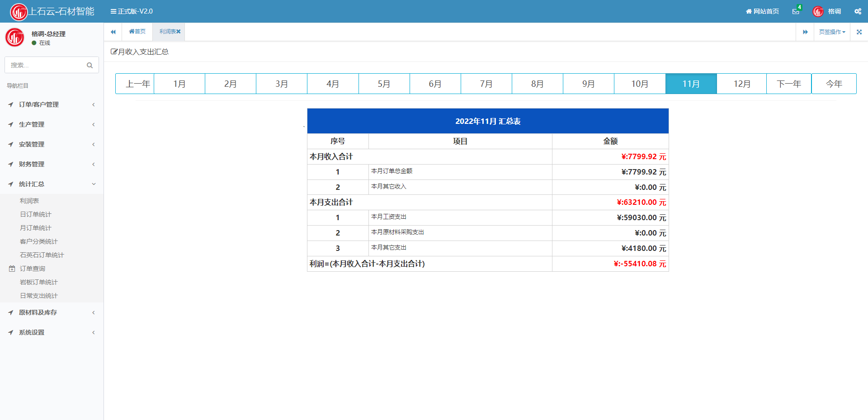Expand the 安装管理 menu chevron

coord(94,144)
